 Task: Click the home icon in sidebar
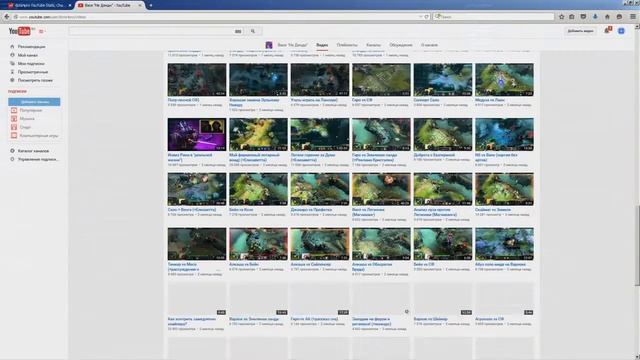[12, 47]
